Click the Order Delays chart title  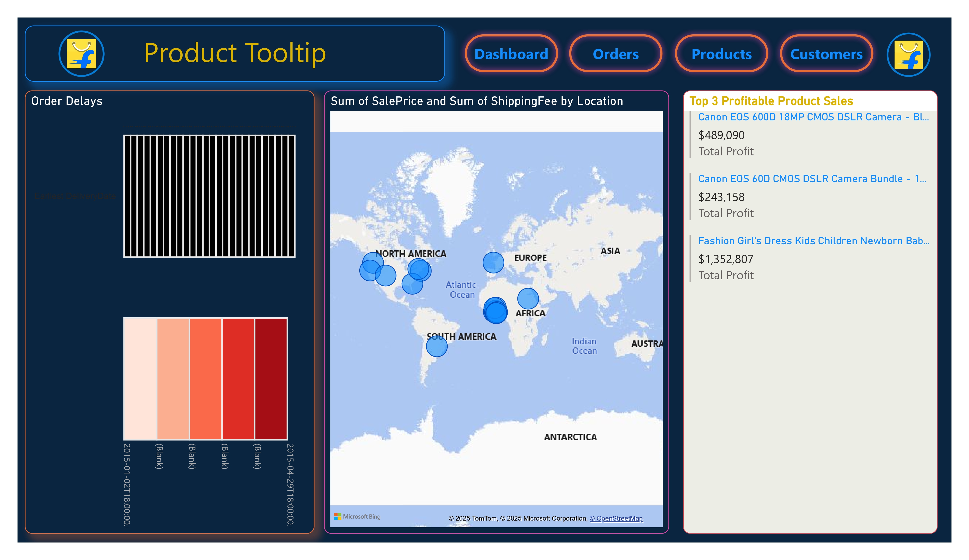67,101
